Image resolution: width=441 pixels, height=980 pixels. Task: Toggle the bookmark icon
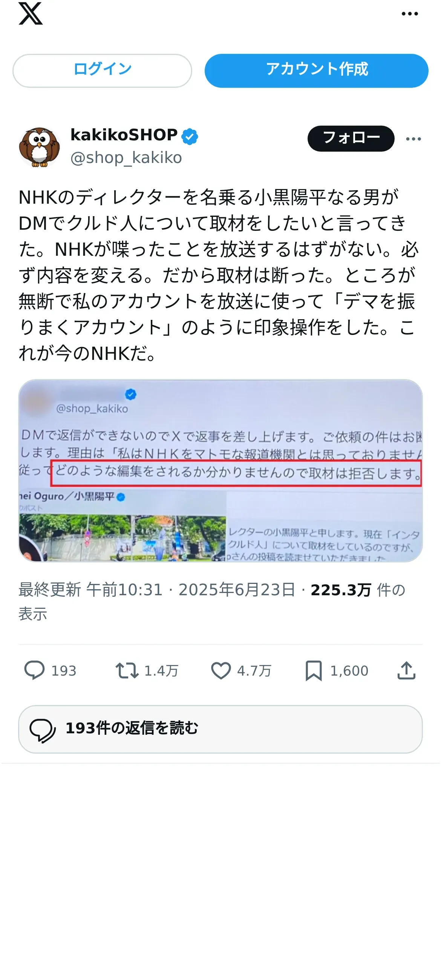tap(314, 670)
